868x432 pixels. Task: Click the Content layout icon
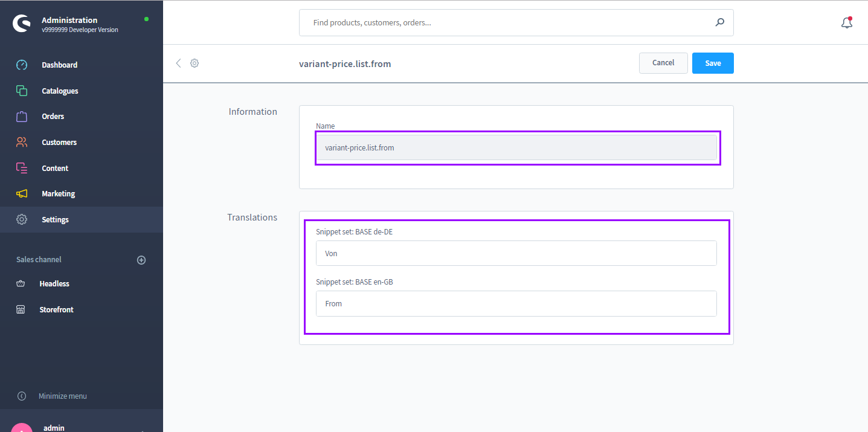(x=22, y=168)
